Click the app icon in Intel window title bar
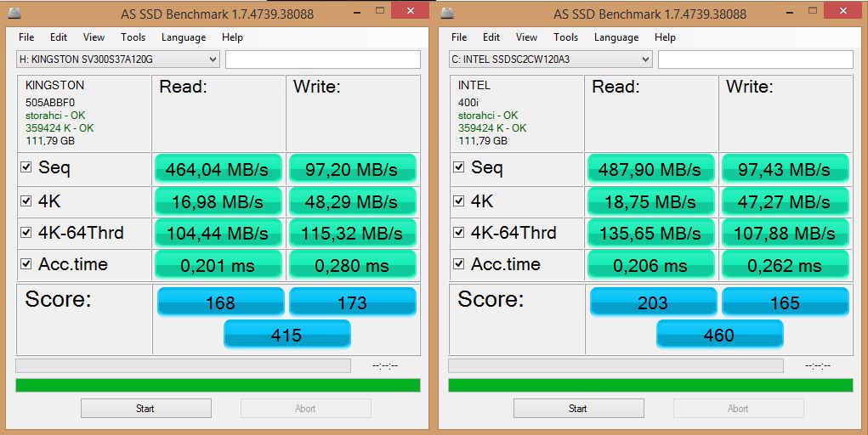This screenshot has width=868, height=435. coord(447,13)
